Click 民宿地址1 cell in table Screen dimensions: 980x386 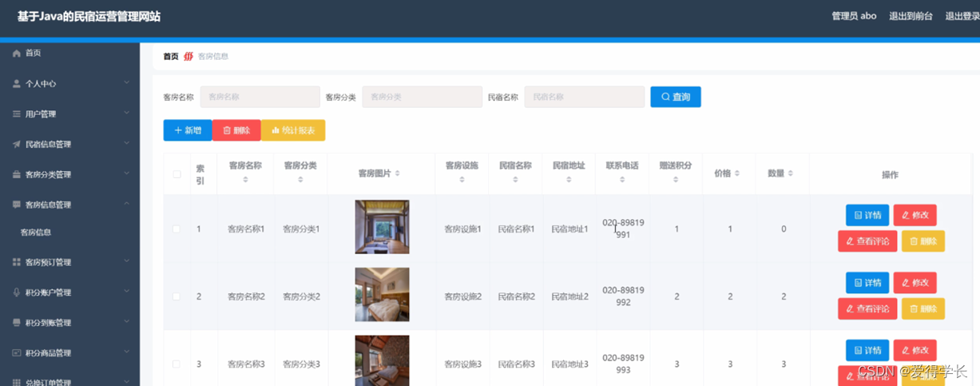pyautogui.click(x=569, y=229)
